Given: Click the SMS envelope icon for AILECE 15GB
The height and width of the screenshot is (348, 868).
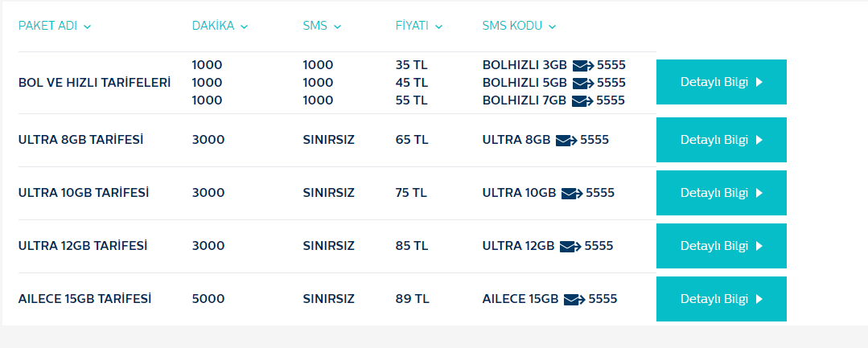Looking at the screenshot, I should (x=574, y=300).
